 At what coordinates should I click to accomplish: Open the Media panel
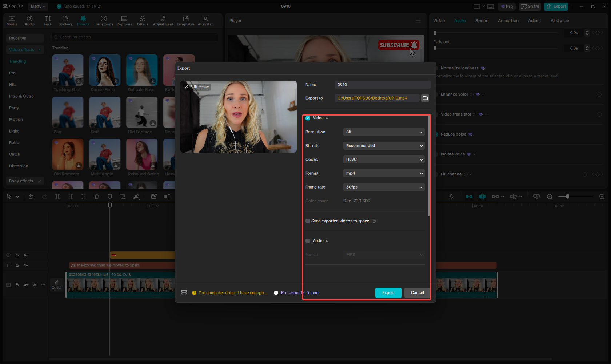[x=12, y=20]
